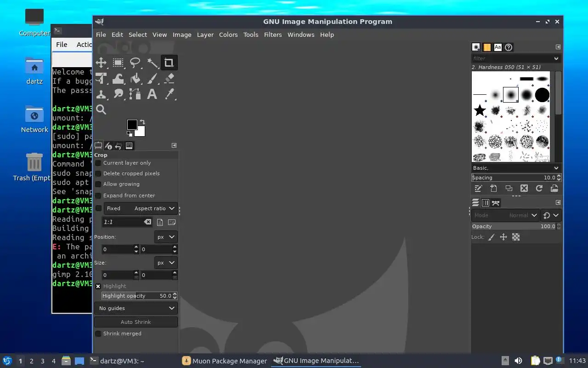Enable Expand from center checkbox

pos(98,195)
